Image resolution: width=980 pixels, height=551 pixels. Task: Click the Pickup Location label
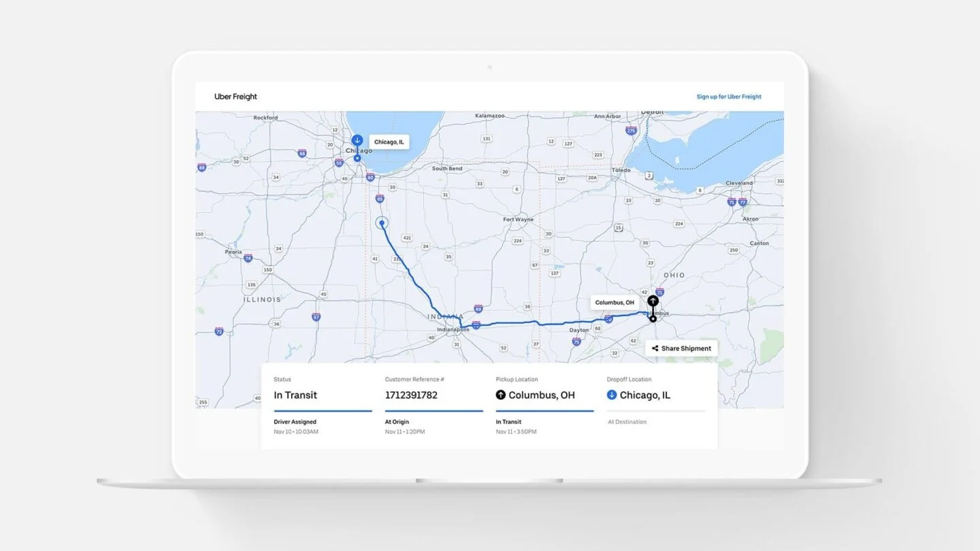(517, 380)
